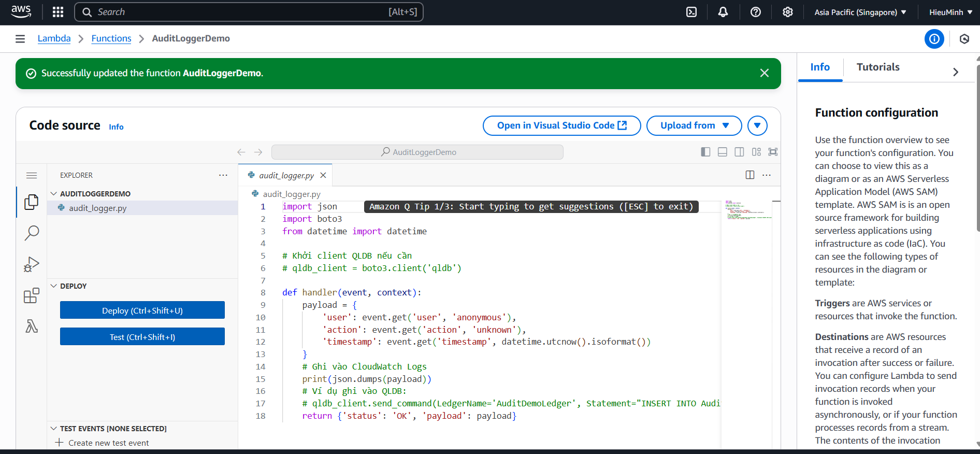This screenshot has width=980, height=454.
Task: Click the Test (Ctrl+Shift+I) button
Action: pos(142,337)
